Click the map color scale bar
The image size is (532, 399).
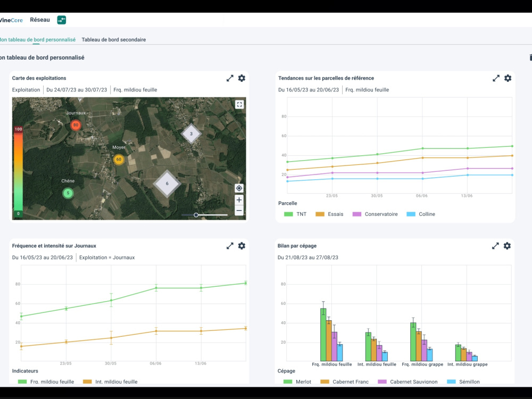tap(18, 171)
